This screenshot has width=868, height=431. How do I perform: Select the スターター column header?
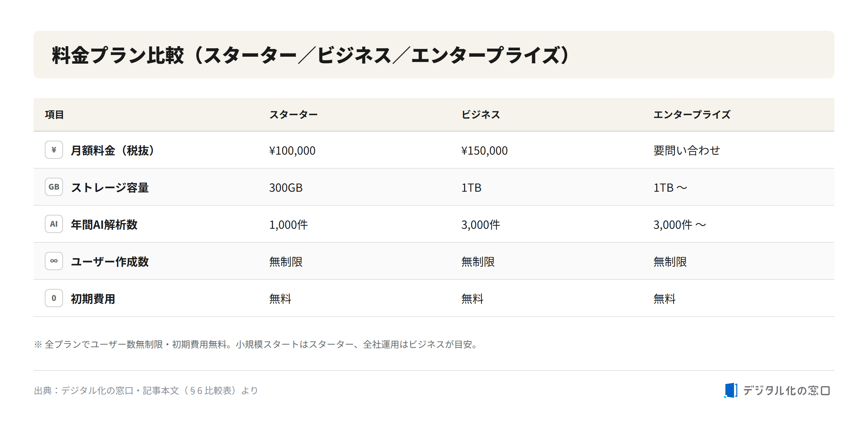[x=293, y=115]
